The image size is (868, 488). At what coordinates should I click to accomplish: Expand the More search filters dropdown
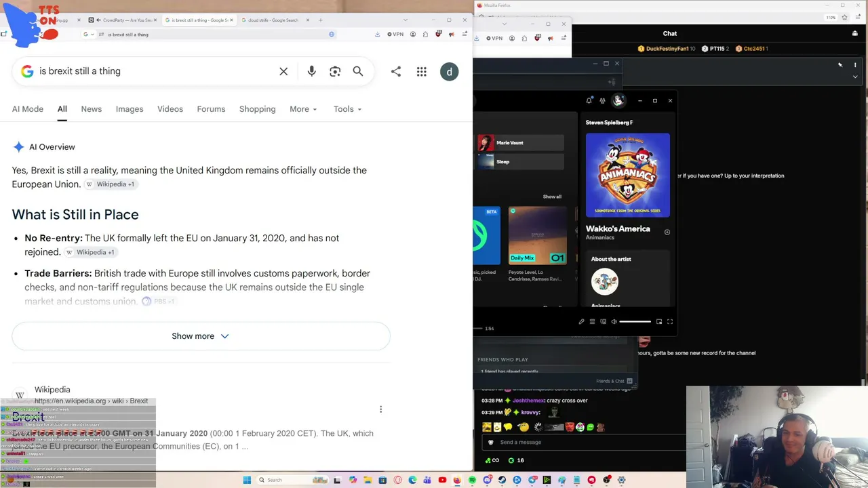pyautogui.click(x=303, y=109)
